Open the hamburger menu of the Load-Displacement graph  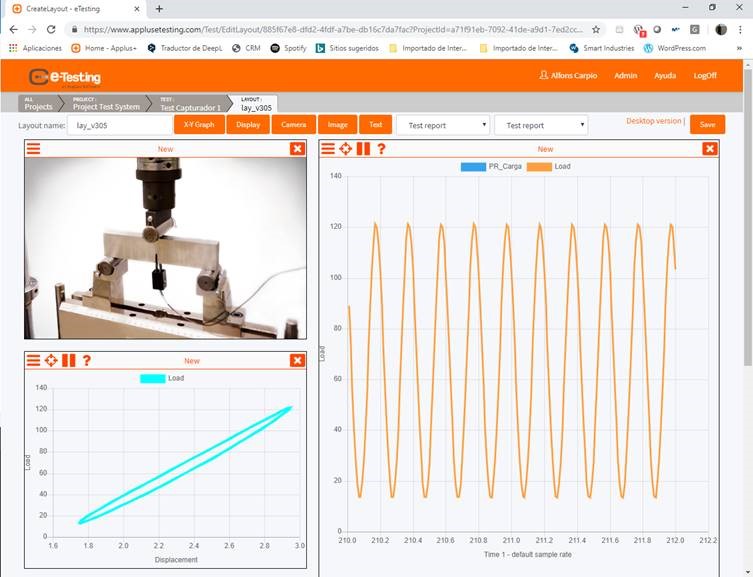34,361
